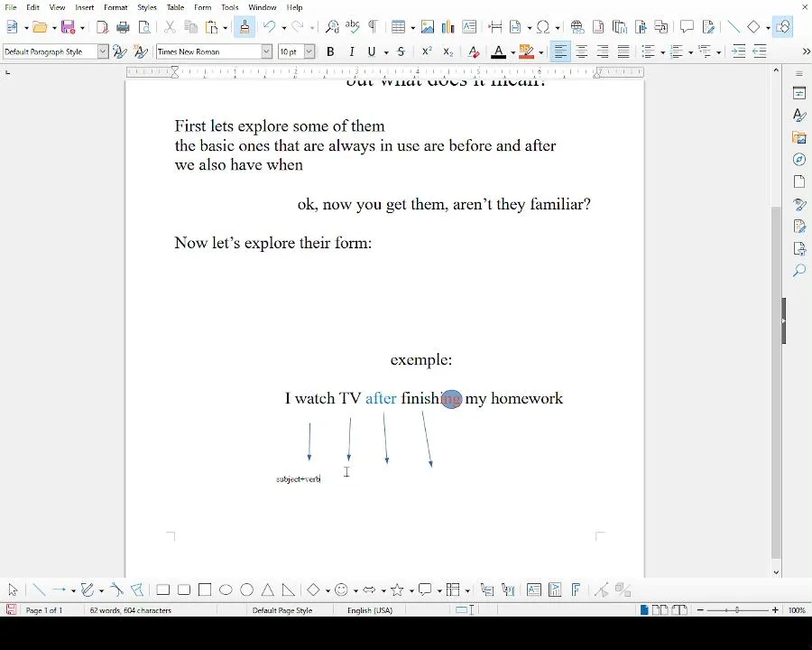
Task: Open the Open file folder icon
Action: (x=40, y=27)
